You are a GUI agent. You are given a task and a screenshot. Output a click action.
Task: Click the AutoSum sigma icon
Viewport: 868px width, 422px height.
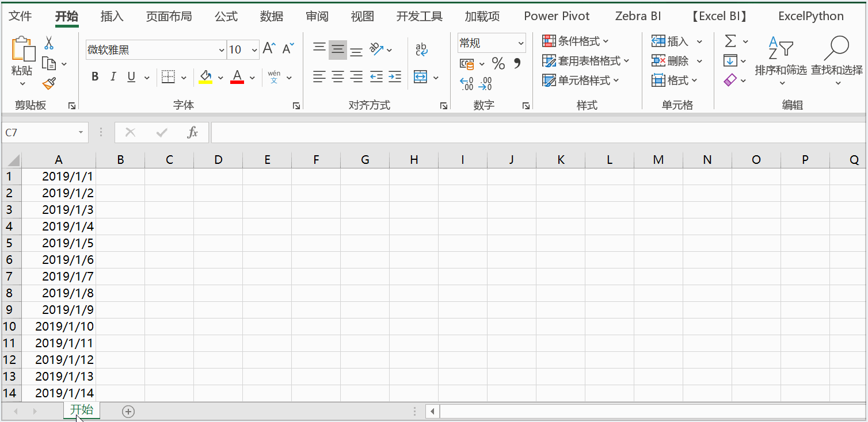pos(730,41)
